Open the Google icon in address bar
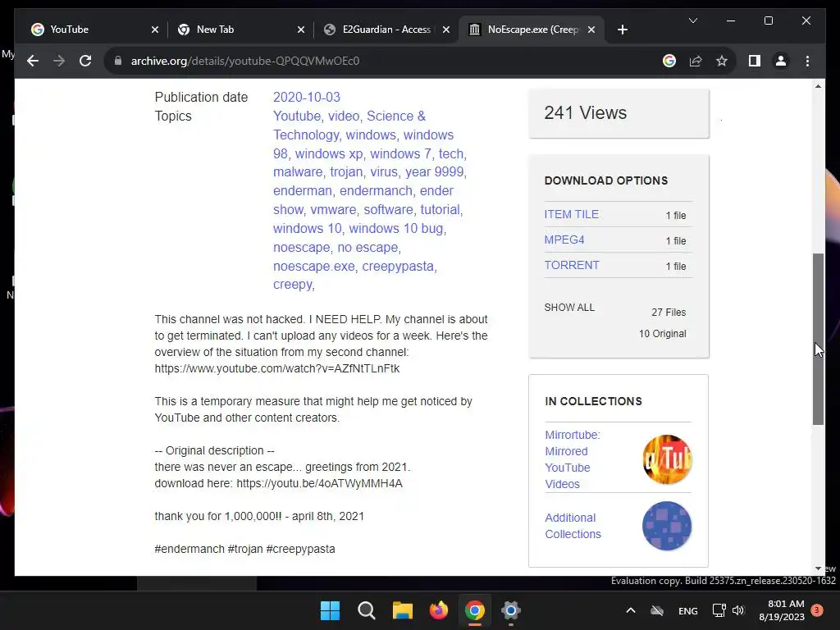840x630 pixels. (x=669, y=61)
